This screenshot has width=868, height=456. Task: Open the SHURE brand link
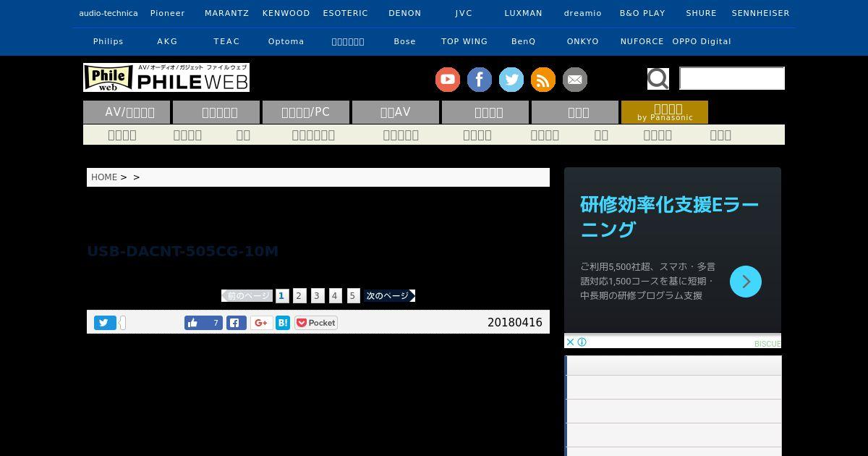click(702, 13)
